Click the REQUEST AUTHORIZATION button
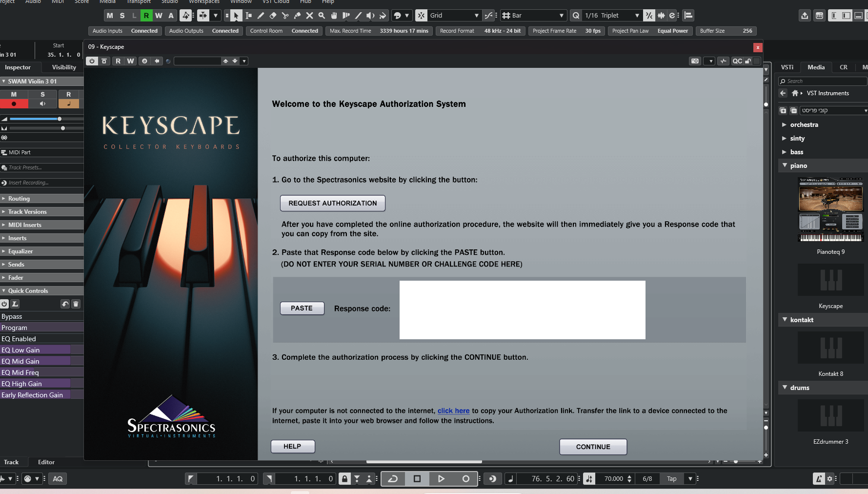The height and width of the screenshot is (494, 868). (x=332, y=203)
